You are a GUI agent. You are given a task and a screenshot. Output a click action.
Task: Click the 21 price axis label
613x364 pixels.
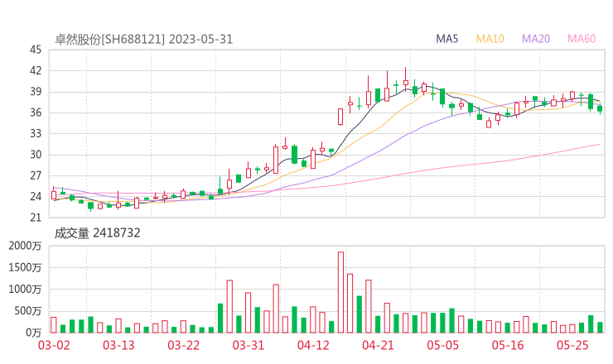pyautogui.click(x=36, y=218)
